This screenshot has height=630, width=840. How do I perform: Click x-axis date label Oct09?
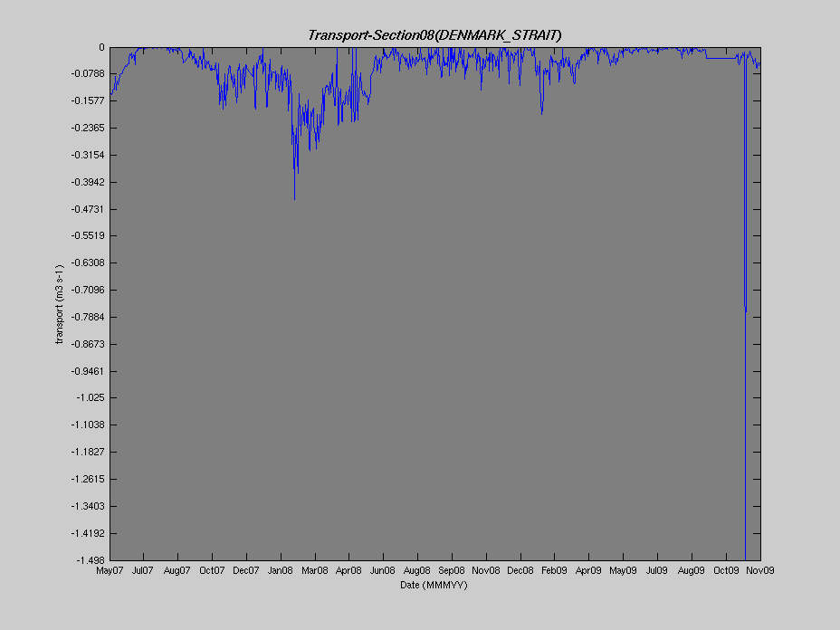tap(727, 570)
